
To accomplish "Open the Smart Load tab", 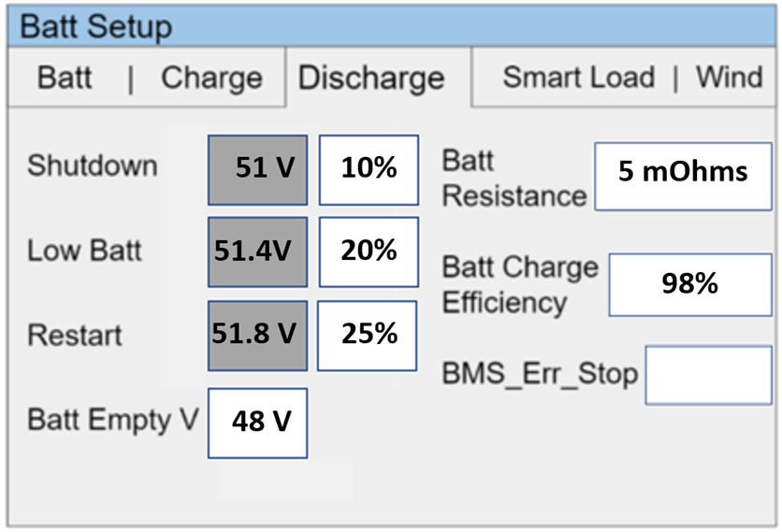I will (578, 78).
